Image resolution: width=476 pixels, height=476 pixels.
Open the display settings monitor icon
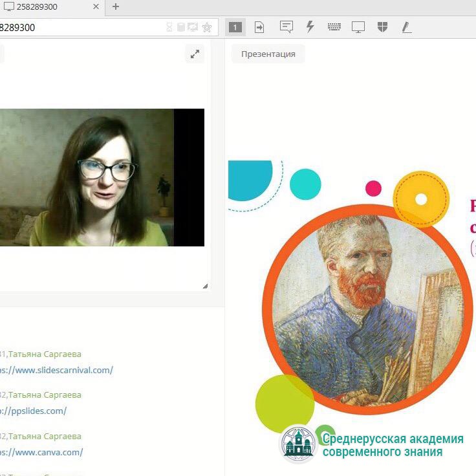click(358, 27)
